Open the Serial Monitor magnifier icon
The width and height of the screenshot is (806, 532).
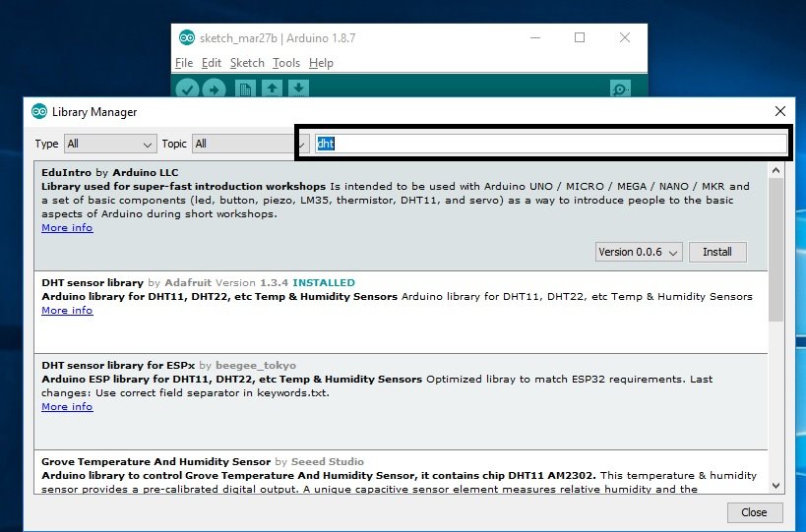click(620, 89)
